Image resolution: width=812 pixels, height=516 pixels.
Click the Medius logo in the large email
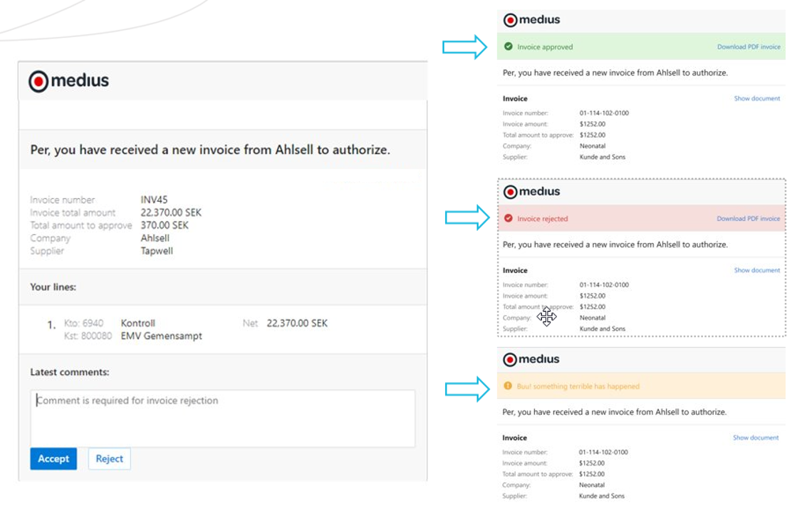[x=68, y=81]
